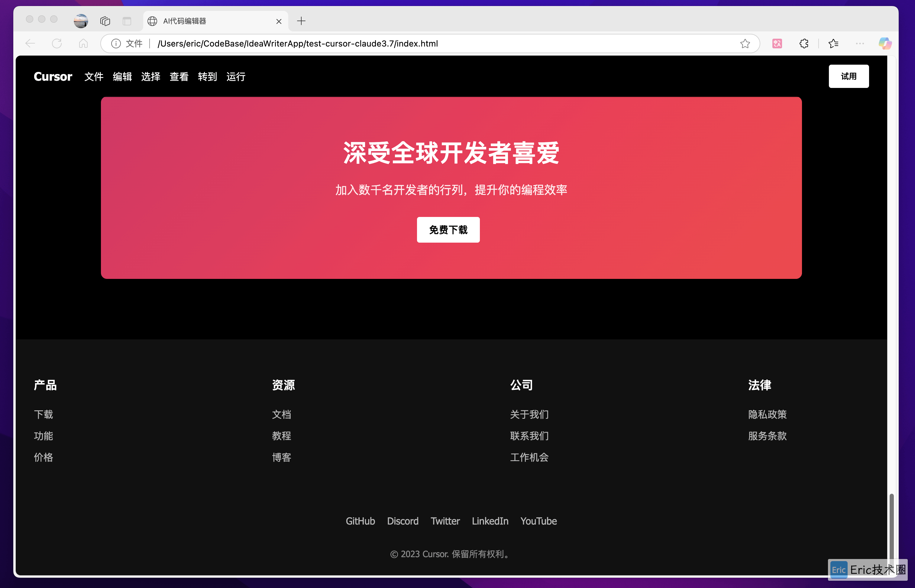Image resolution: width=915 pixels, height=588 pixels.
Task: Open the 运行 menu item
Action: point(236,77)
